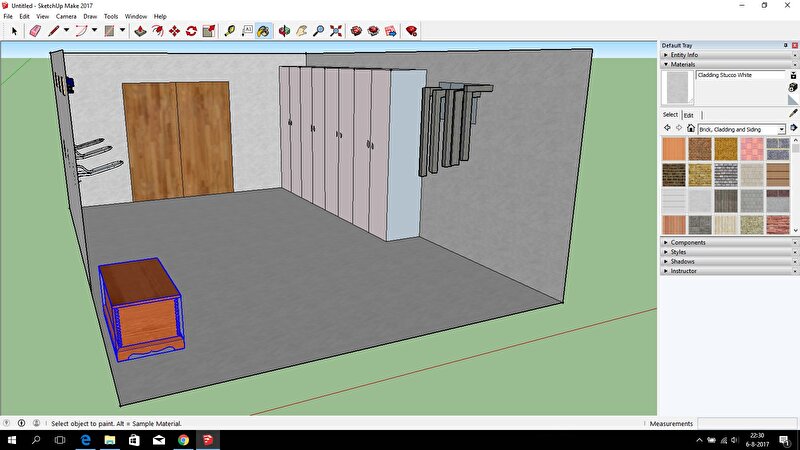Pick the Sample Paint eyedropper
This screenshot has height=450, width=800.
[793, 113]
